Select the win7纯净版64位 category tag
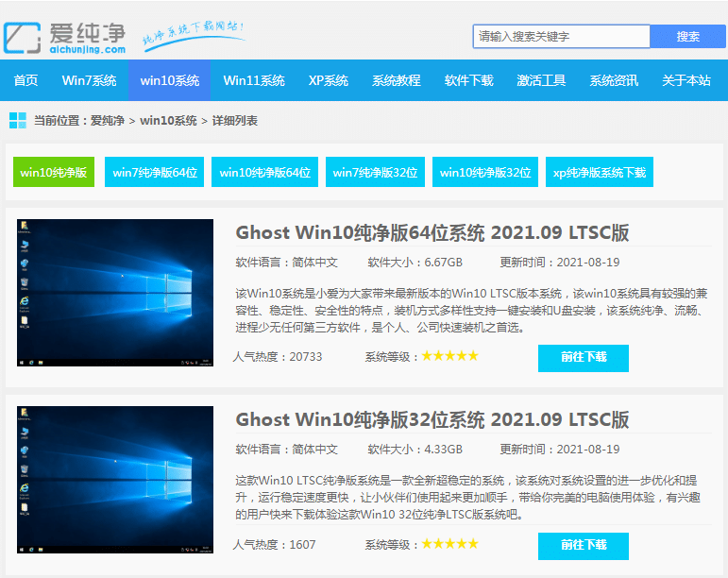Image resolution: width=728 pixels, height=578 pixels. coord(155,172)
